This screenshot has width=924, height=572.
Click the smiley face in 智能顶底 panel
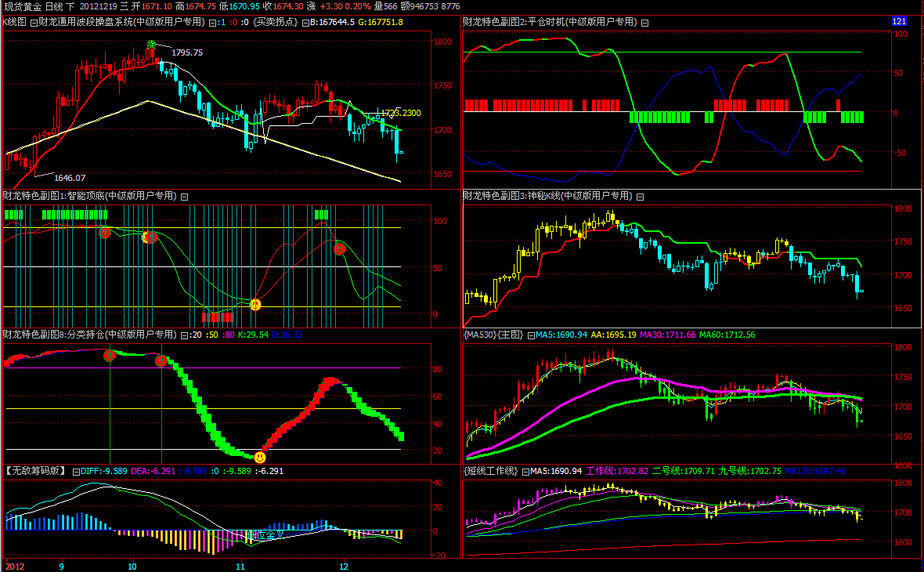[x=254, y=305]
